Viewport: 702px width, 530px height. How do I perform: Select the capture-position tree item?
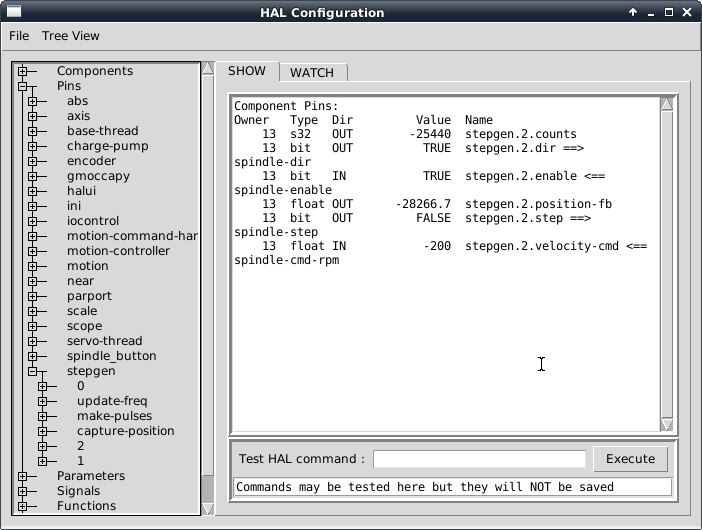pos(126,431)
